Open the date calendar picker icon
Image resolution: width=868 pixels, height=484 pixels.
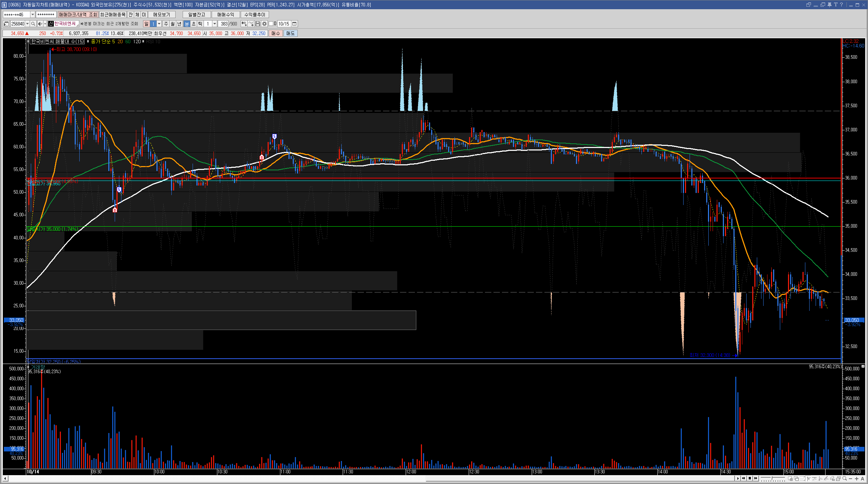pos(294,24)
